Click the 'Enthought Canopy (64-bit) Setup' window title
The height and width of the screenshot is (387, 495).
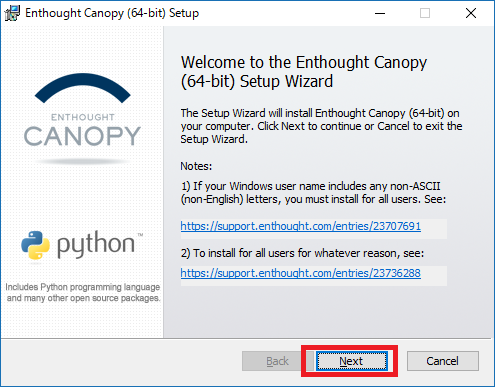pos(112,13)
